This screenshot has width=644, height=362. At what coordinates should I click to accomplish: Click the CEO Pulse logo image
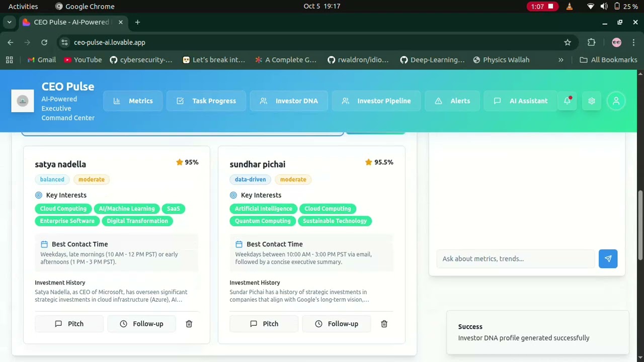click(23, 101)
